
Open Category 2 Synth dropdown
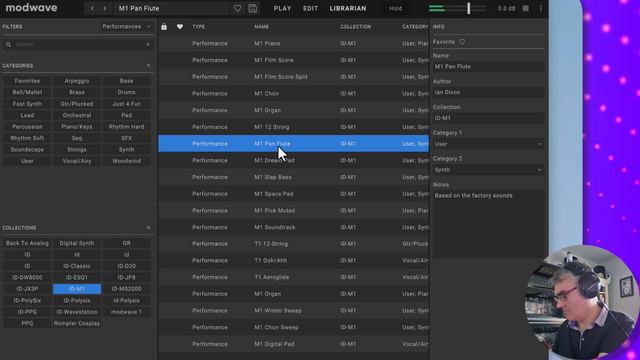pyautogui.click(x=488, y=170)
